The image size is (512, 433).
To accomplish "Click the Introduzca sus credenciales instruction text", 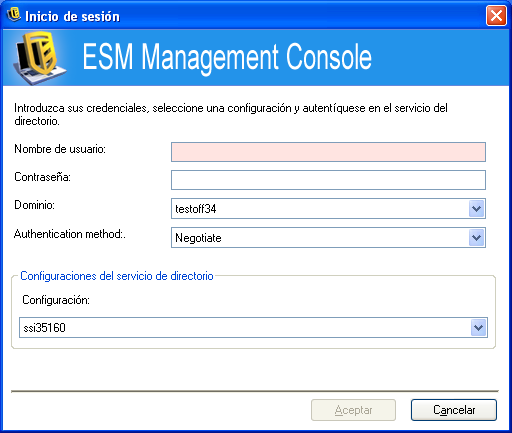I will tap(231, 114).
